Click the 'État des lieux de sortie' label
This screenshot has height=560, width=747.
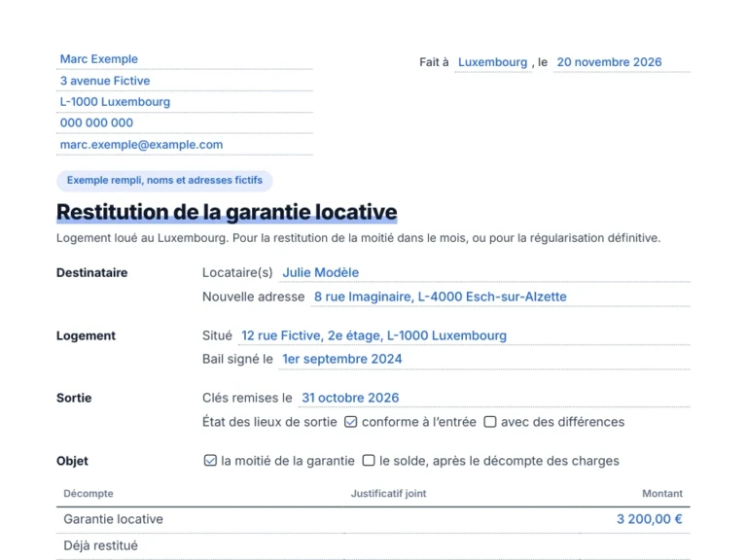269,422
